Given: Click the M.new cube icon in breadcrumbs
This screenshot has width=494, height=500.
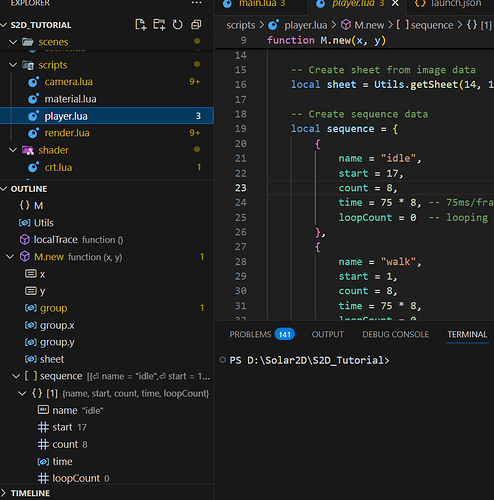Looking at the screenshot, I should (x=346, y=25).
